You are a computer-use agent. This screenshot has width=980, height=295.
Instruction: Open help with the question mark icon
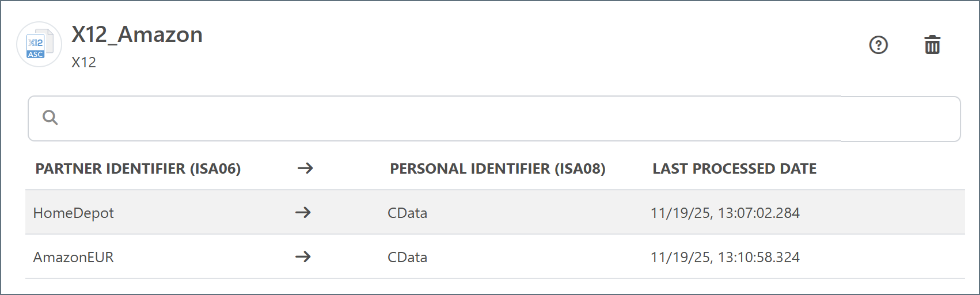click(x=878, y=45)
